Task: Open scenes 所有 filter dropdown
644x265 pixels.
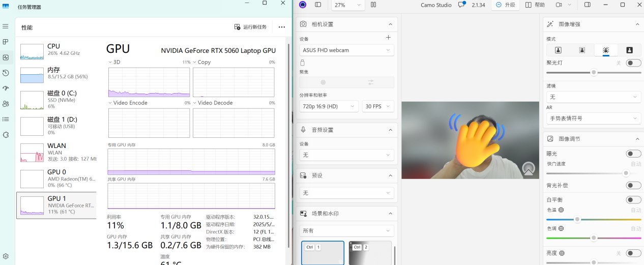Action: 346,231
